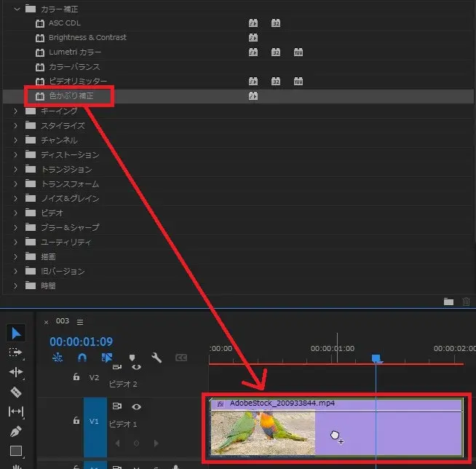This screenshot has height=469, width=476.
Task: Click the 00:00:01:09 timecode field
Action: pyautogui.click(x=81, y=341)
